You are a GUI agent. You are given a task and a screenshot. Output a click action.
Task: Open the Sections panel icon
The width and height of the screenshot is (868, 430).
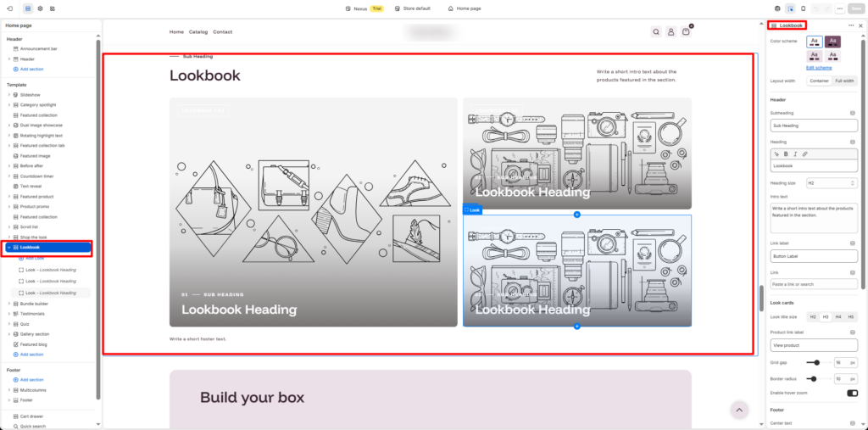28,8
